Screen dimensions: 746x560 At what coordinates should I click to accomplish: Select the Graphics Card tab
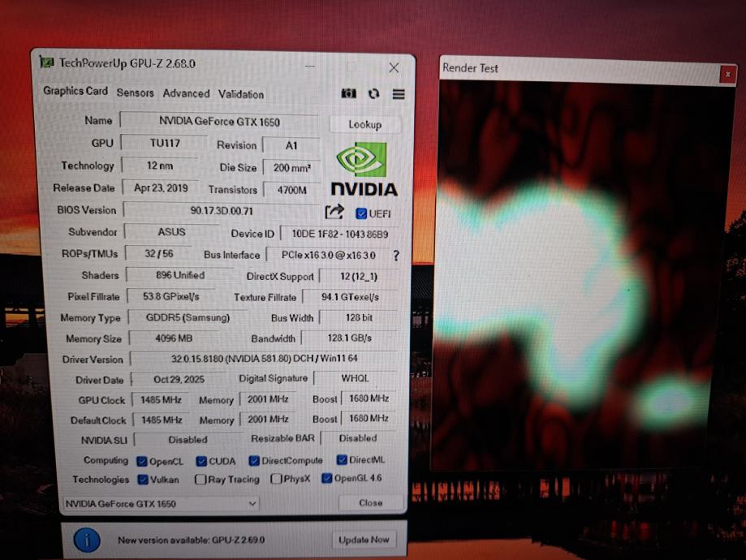75,90
